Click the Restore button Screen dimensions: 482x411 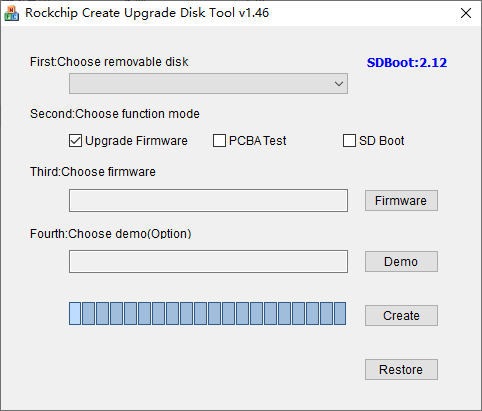tap(401, 369)
